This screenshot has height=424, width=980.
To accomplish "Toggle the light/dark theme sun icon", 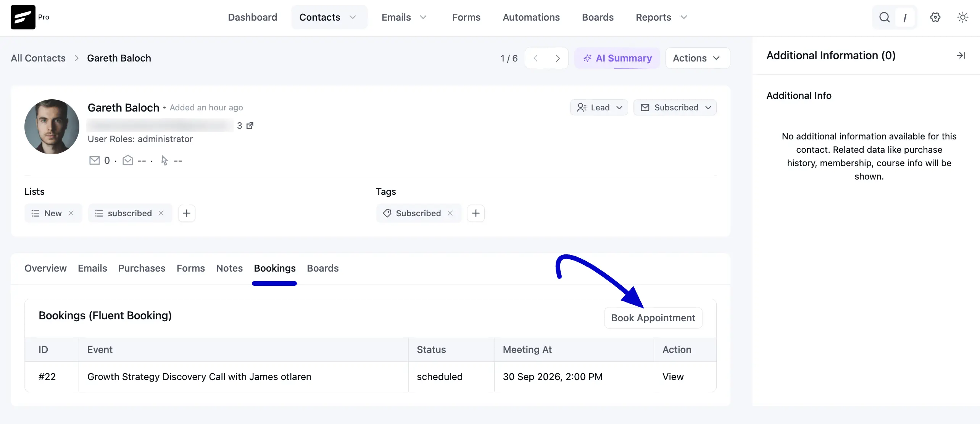I will [x=962, y=17].
